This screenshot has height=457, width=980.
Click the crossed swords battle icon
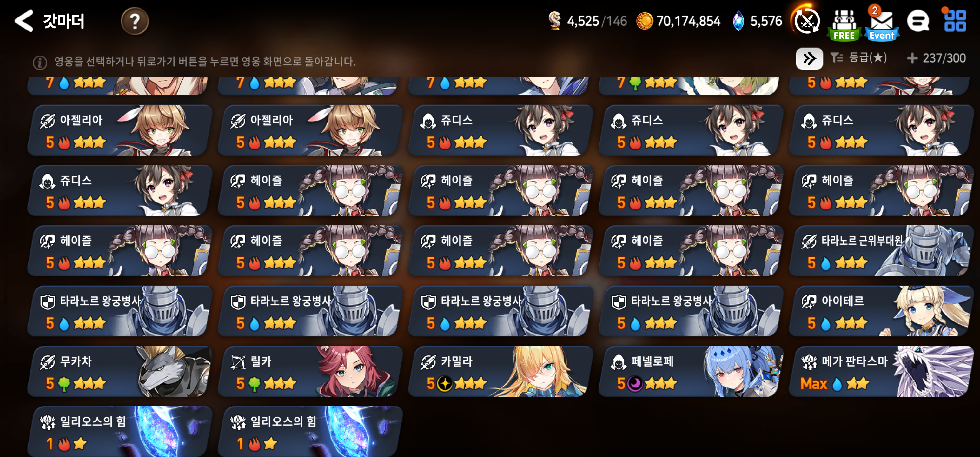806,21
